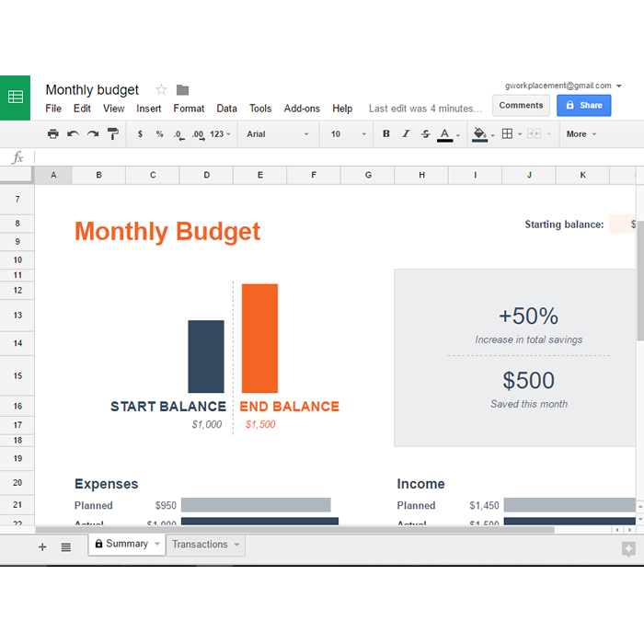Open the account email dropdown

click(619, 86)
